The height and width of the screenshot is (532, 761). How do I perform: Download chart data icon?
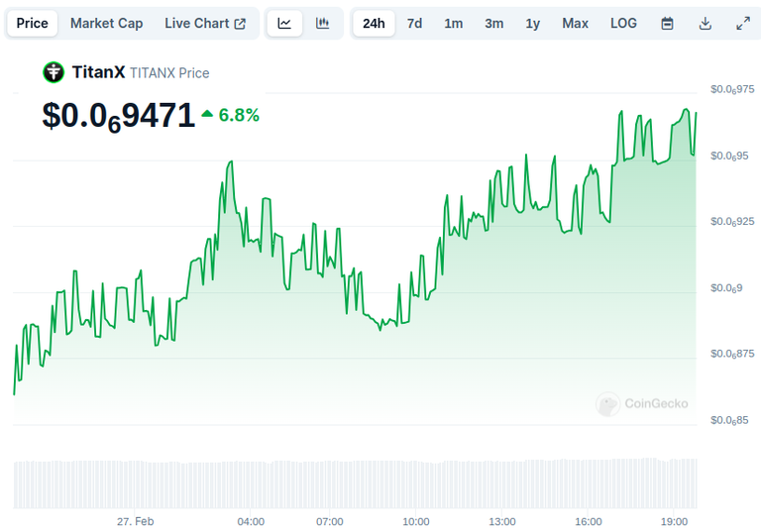706,24
